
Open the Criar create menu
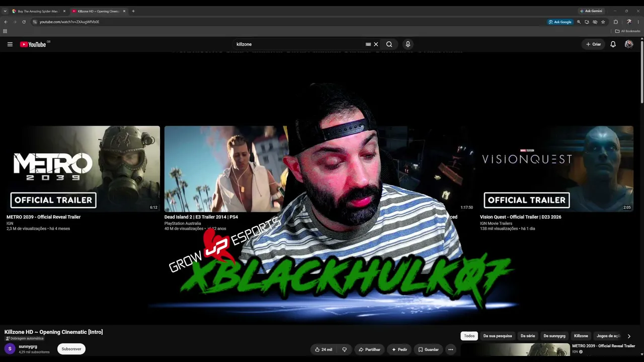[594, 44]
